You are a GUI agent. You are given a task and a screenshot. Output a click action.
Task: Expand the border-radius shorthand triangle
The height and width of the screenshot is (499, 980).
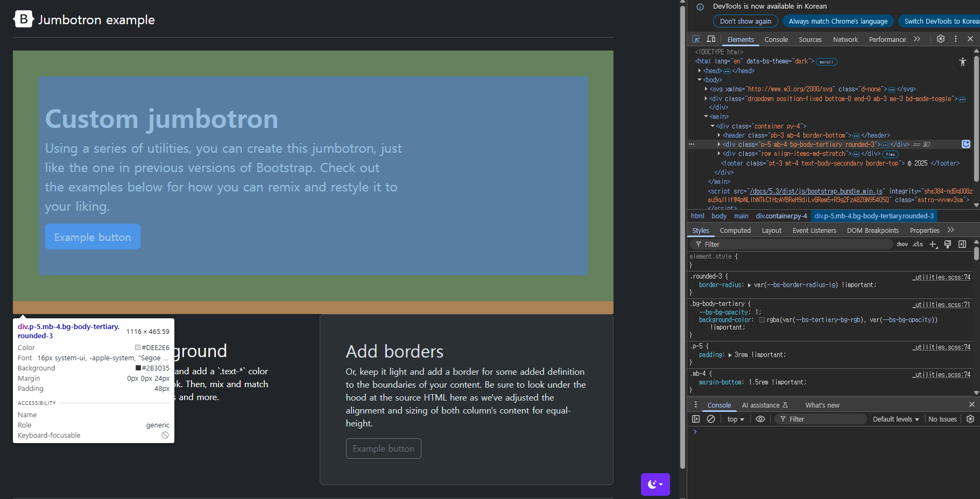coord(749,285)
